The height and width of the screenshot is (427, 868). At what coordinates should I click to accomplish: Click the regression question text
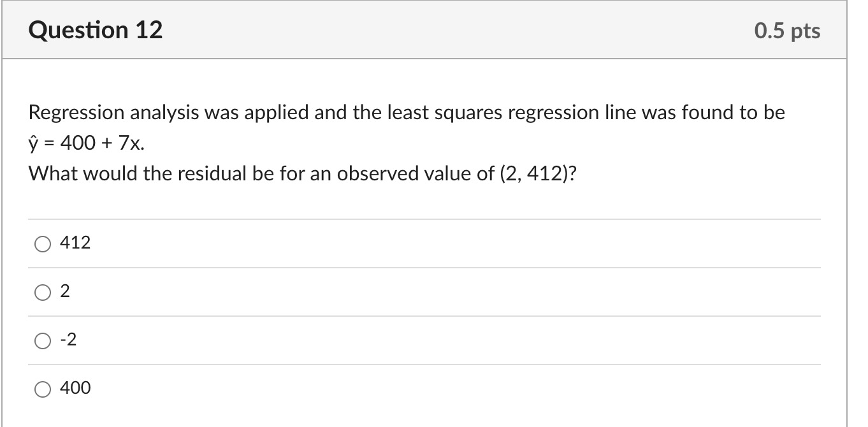(405, 112)
